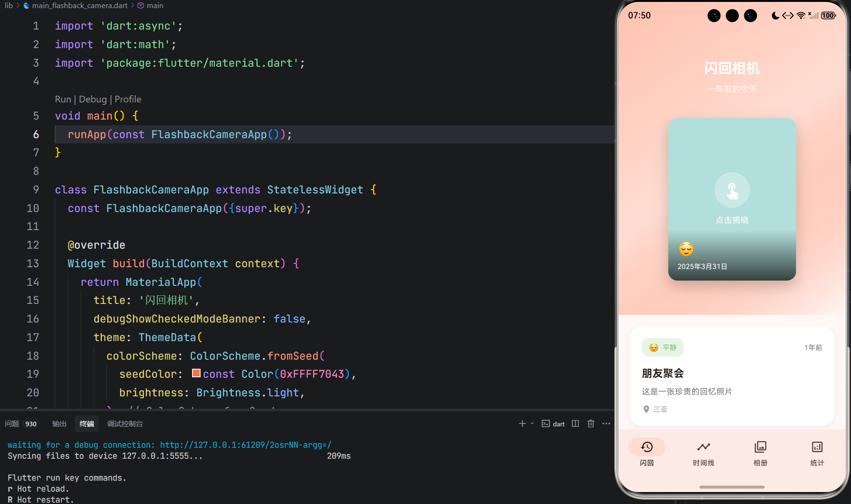Tap the 朋友聚会 memory title
Screen dimensions: 851x504
663,373
